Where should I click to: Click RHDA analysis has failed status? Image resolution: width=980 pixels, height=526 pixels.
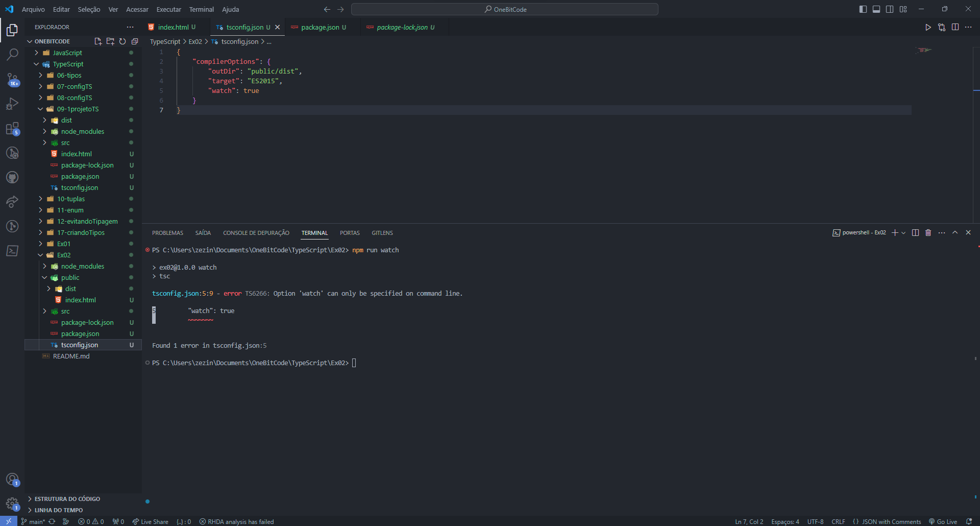click(x=236, y=521)
